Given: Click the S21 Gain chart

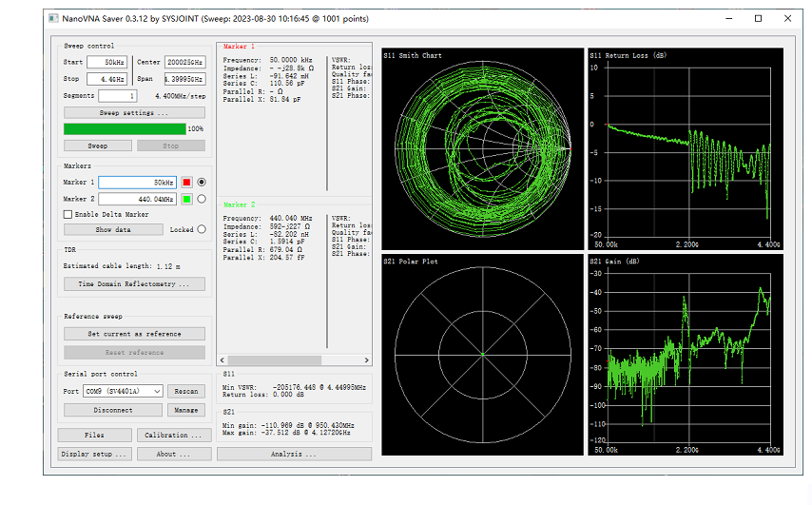Looking at the screenshot, I should click(686, 355).
